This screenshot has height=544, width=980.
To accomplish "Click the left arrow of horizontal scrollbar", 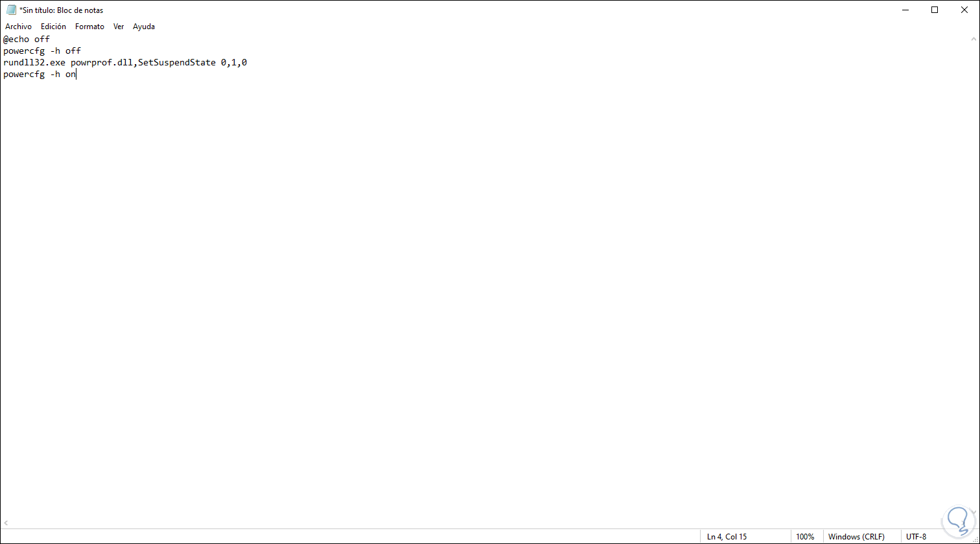I will 6,523.
